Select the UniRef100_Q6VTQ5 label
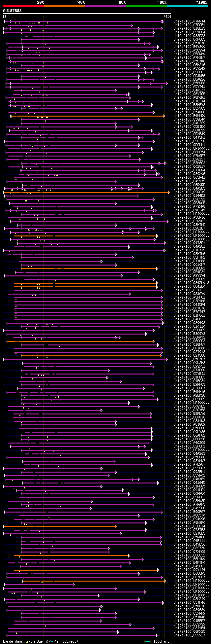 pos(190,94)
